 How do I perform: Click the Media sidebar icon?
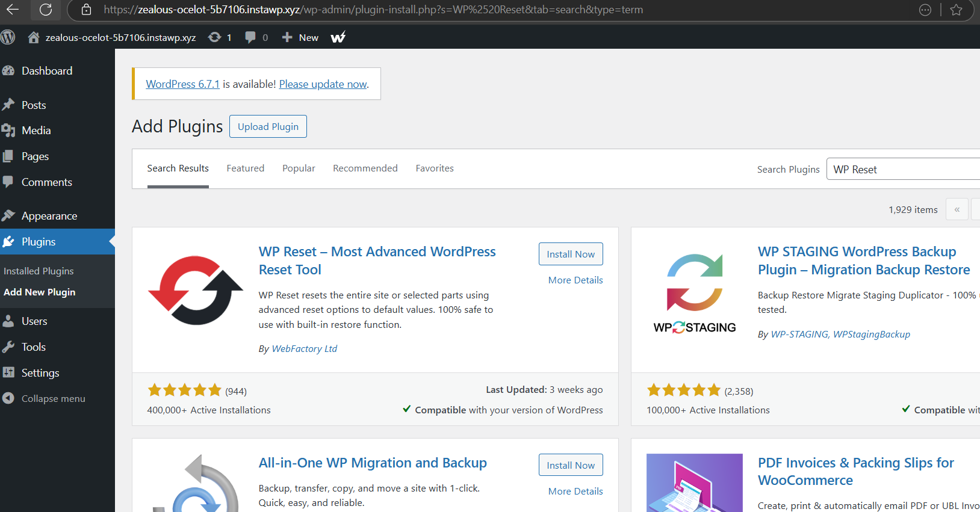8,131
